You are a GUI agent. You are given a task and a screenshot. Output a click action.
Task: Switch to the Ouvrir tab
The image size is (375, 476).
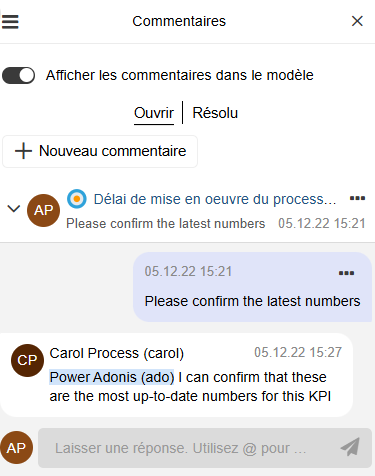pyautogui.click(x=154, y=113)
